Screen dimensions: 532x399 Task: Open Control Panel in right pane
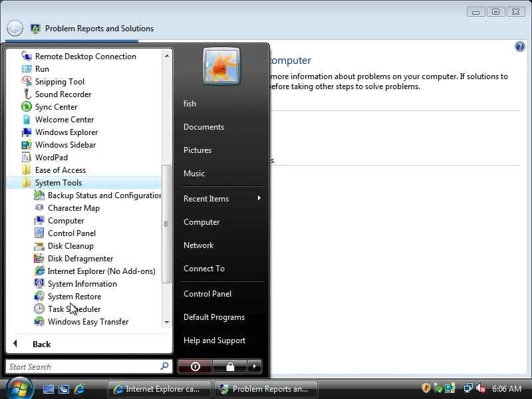(207, 294)
